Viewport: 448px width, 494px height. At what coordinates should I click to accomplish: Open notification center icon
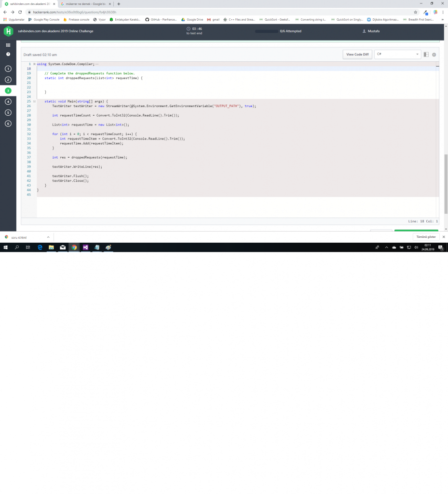click(441, 247)
